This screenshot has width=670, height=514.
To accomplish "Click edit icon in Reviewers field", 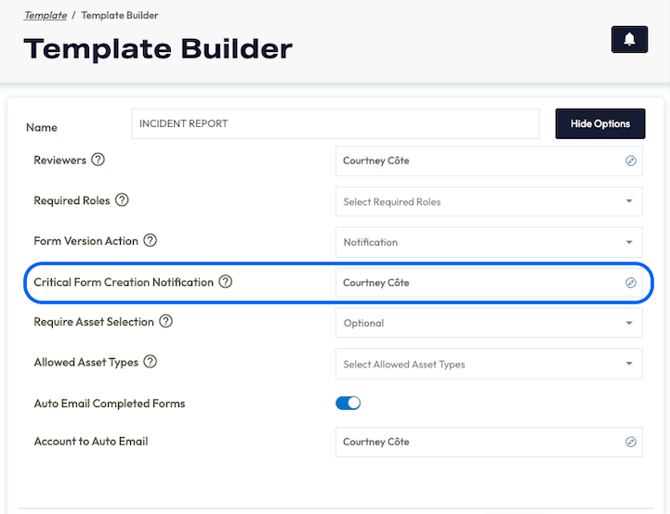I will coord(631,160).
